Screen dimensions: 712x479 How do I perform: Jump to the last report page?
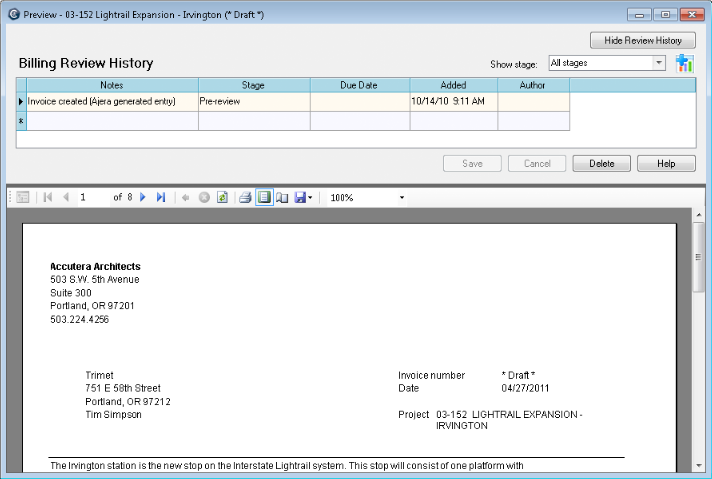tap(160, 198)
